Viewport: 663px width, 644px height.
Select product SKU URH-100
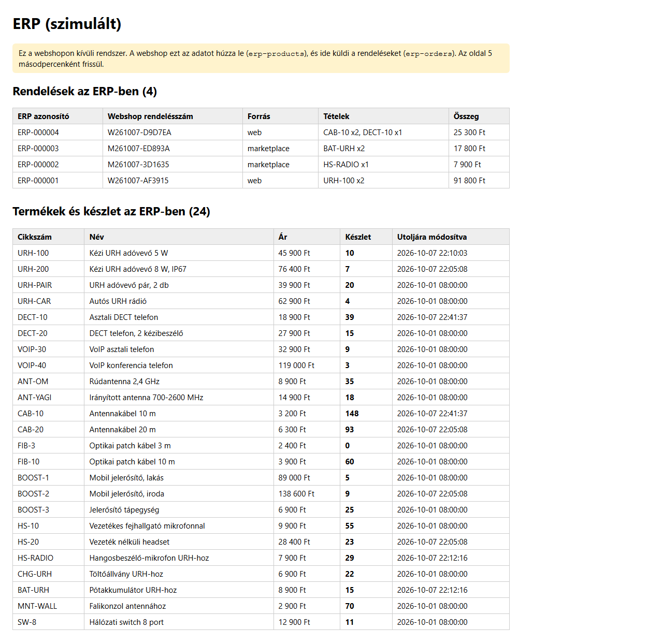(x=33, y=253)
